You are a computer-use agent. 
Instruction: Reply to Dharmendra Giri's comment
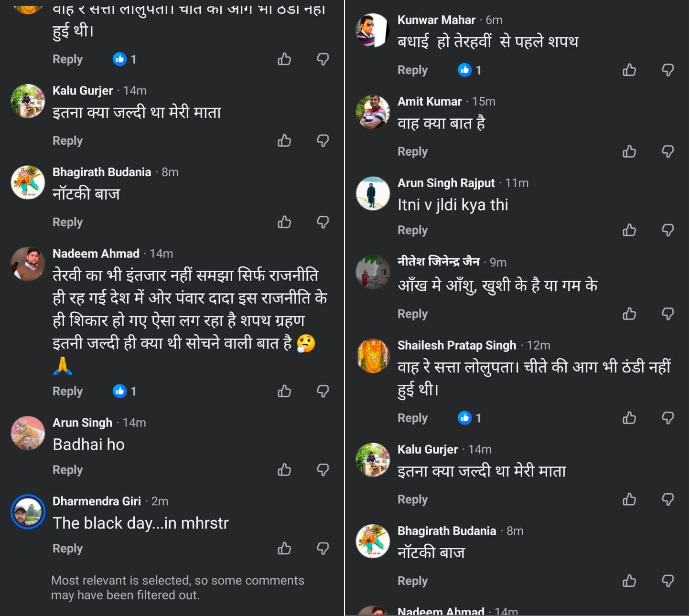[x=67, y=548]
